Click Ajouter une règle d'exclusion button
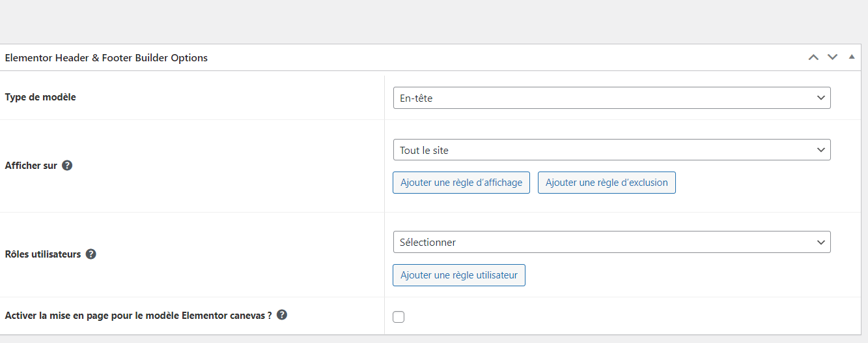This screenshot has height=343, width=868. [x=606, y=183]
